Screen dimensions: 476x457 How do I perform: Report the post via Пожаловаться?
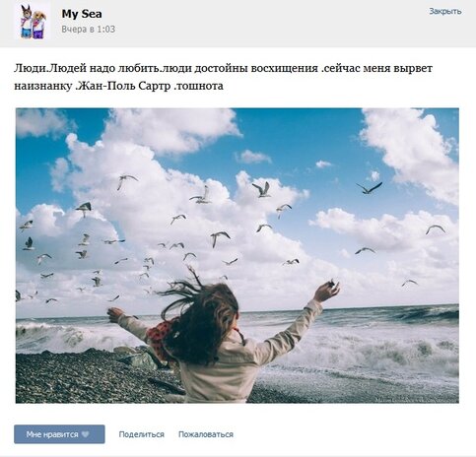point(206,434)
